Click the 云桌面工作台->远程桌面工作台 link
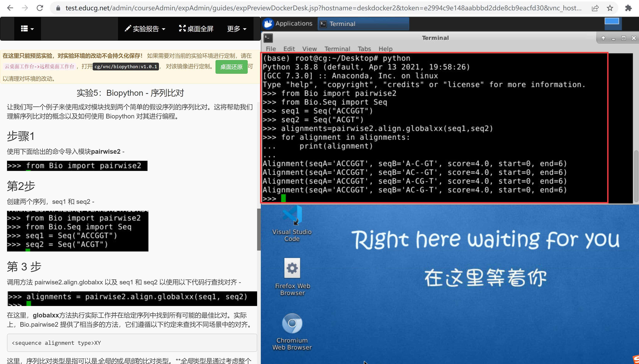Screen dimensions: 639x364 pyautogui.click(x=40, y=66)
